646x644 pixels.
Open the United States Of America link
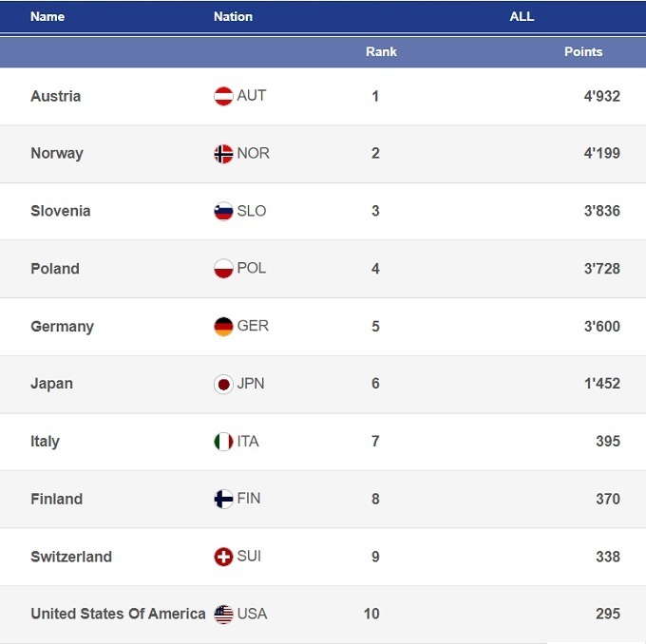(118, 614)
